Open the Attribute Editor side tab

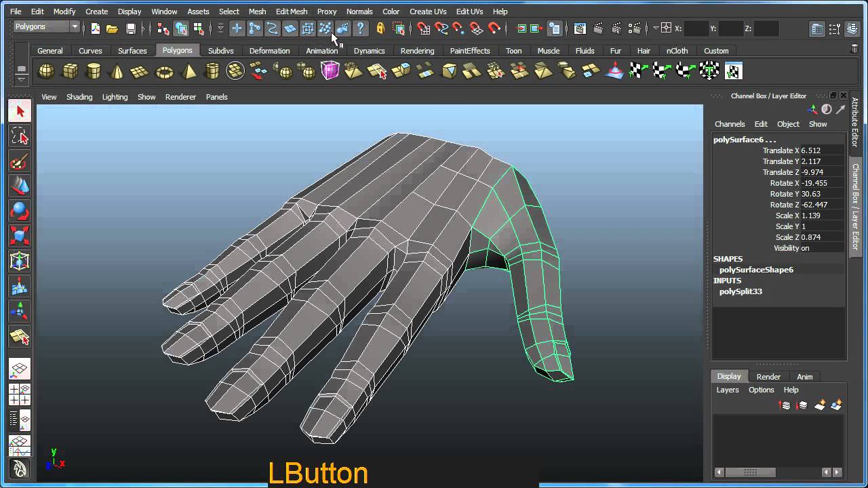pos(855,123)
